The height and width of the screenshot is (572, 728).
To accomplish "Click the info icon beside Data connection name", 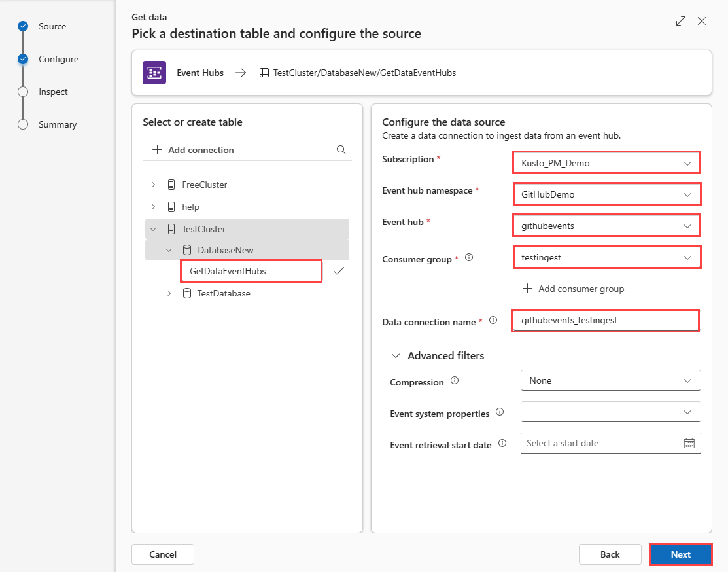I will (493, 321).
